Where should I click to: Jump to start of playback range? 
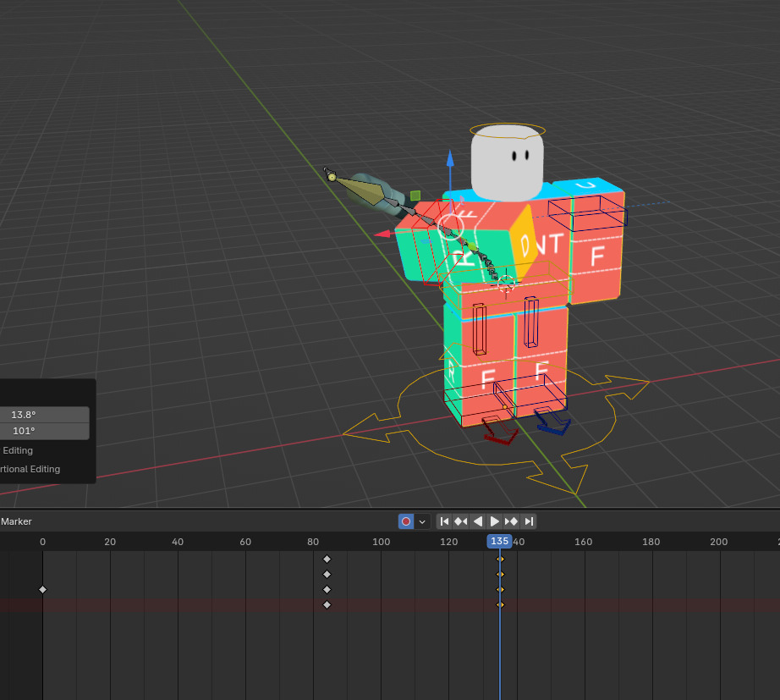click(444, 521)
